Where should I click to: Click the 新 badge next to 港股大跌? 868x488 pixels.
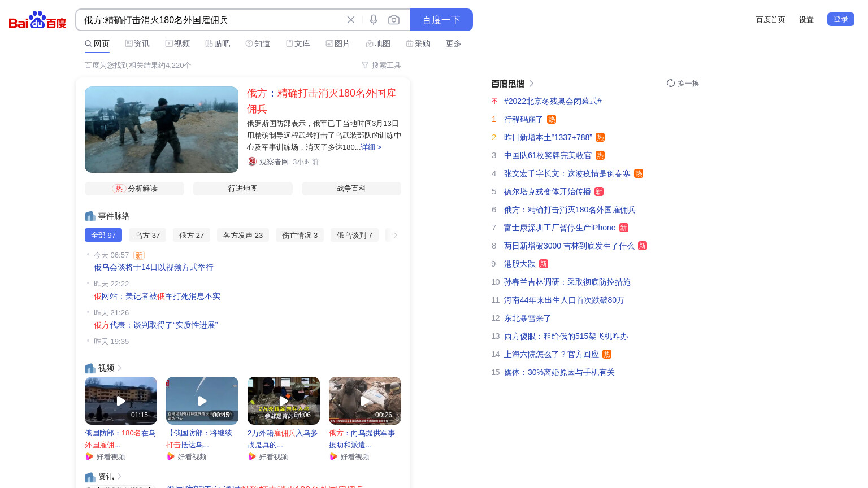pos(543,264)
